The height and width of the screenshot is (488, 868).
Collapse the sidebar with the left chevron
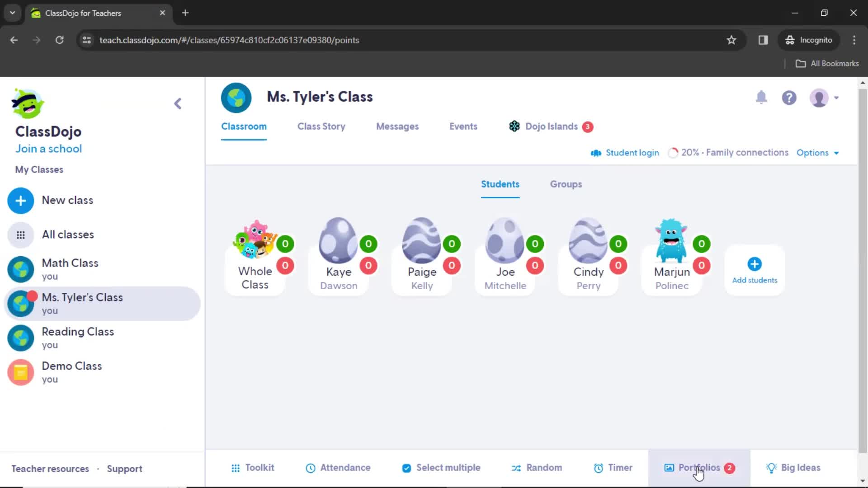point(178,104)
